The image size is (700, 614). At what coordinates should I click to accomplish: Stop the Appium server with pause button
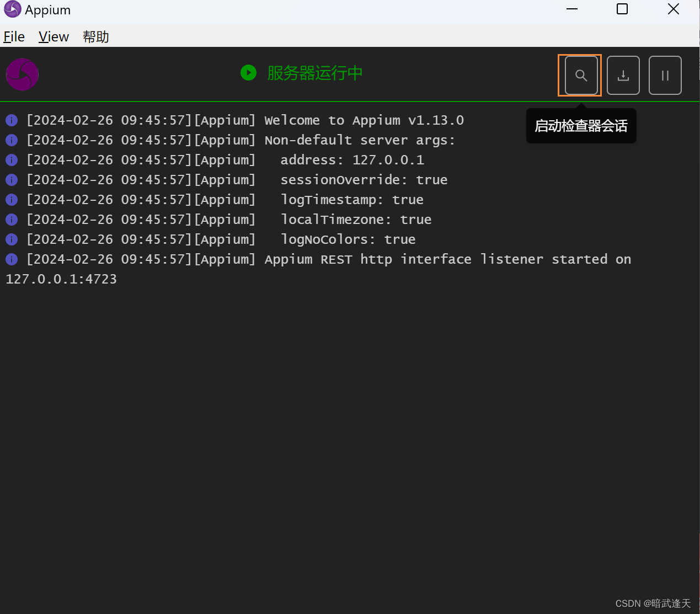[665, 76]
